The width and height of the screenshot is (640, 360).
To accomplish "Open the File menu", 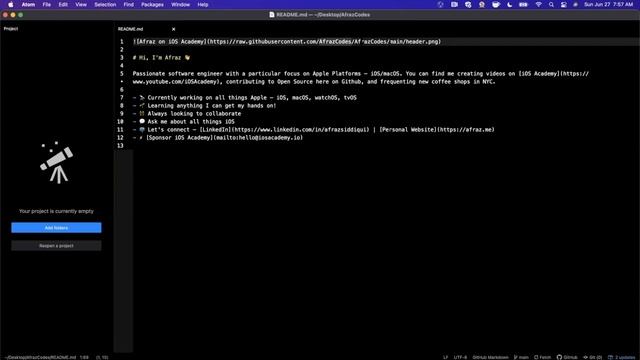I will (x=47, y=4).
